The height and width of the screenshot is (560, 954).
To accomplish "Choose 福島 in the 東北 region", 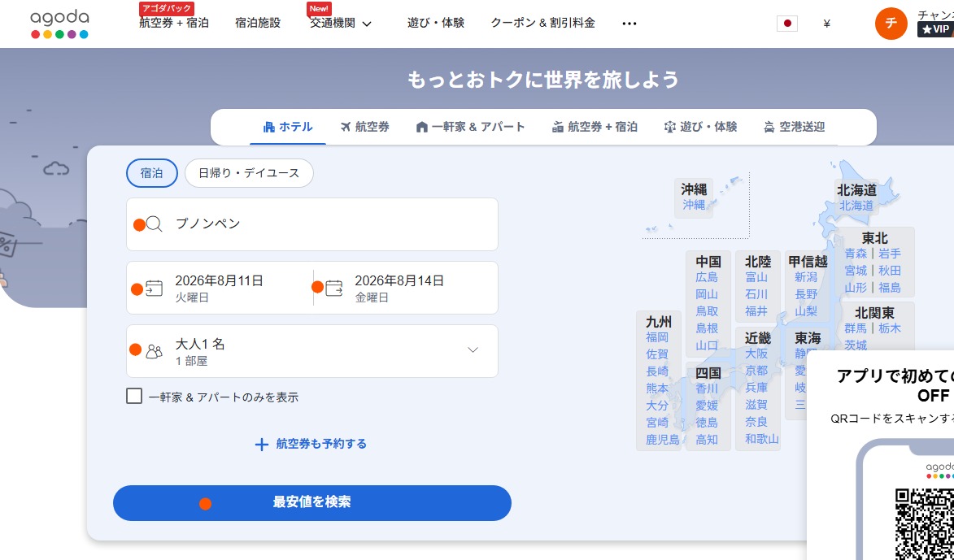I will 890,288.
